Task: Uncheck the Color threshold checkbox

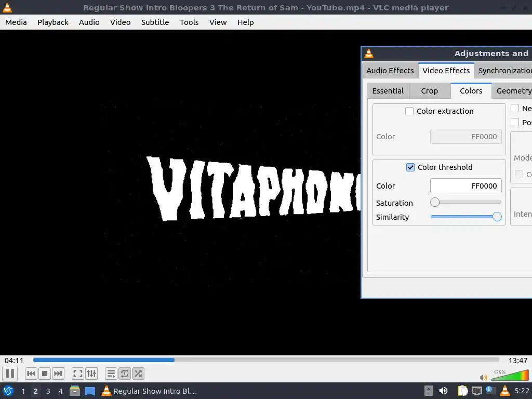Action: coord(410,167)
